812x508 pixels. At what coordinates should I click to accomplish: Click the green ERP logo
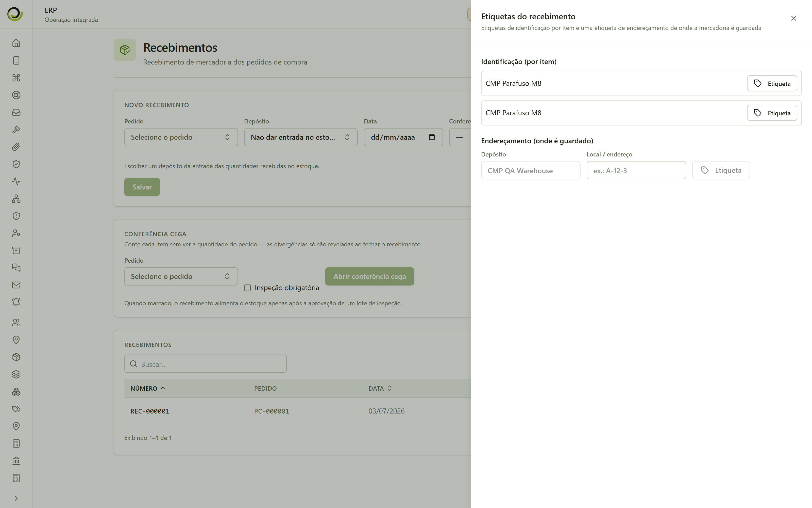click(15, 14)
